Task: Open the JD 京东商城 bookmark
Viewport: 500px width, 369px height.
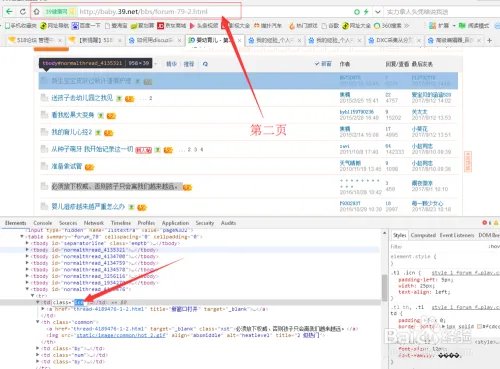Action: point(171,26)
